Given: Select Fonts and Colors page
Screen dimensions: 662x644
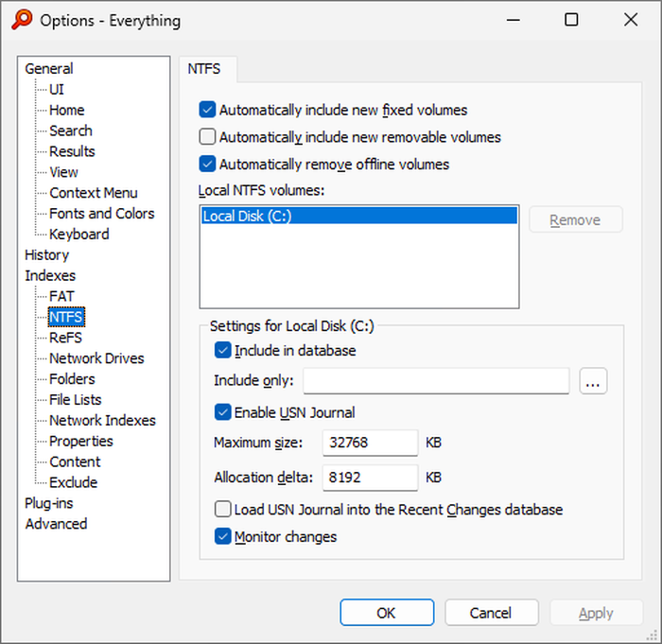Looking at the screenshot, I should click(102, 214).
